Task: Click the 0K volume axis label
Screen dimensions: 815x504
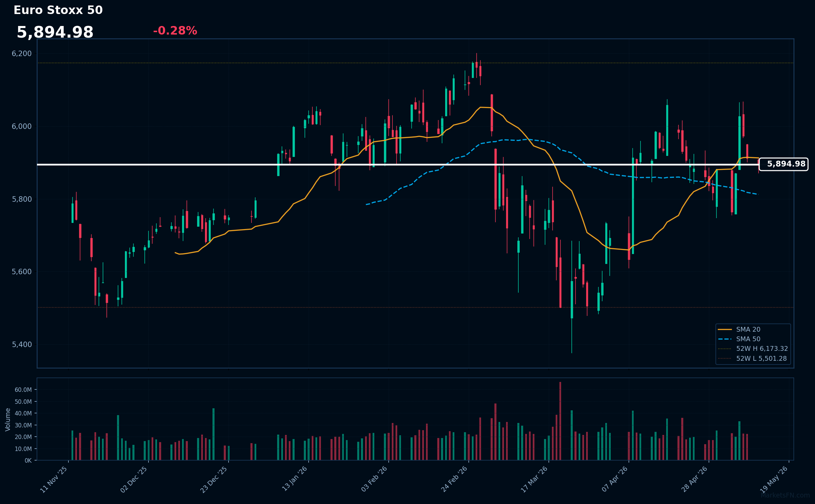Action: coord(28,461)
